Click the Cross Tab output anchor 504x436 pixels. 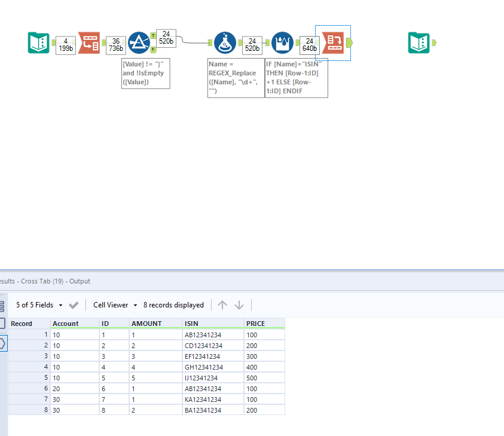click(x=349, y=42)
